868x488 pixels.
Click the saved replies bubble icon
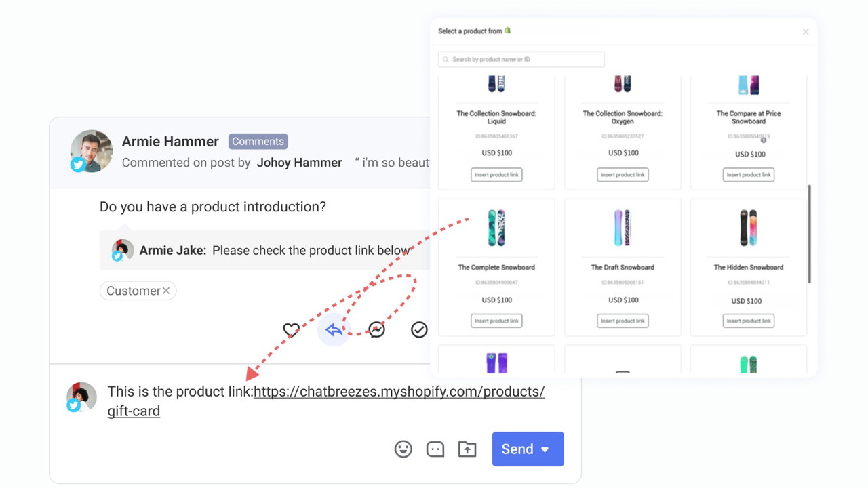click(x=435, y=449)
